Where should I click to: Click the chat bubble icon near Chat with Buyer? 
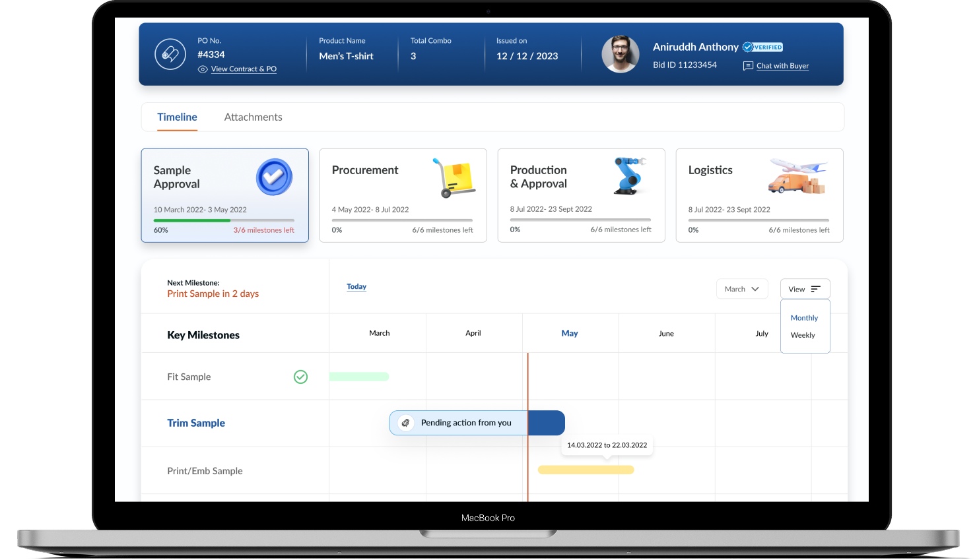(x=747, y=66)
